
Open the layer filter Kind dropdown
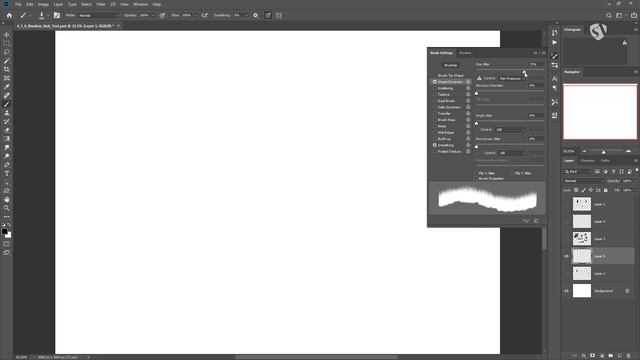click(x=578, y=172)
